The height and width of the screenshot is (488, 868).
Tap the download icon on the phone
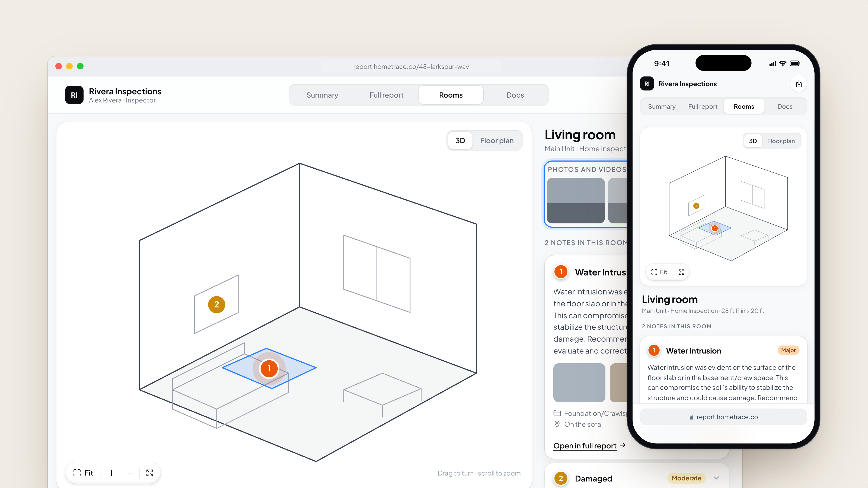[798, 84]
